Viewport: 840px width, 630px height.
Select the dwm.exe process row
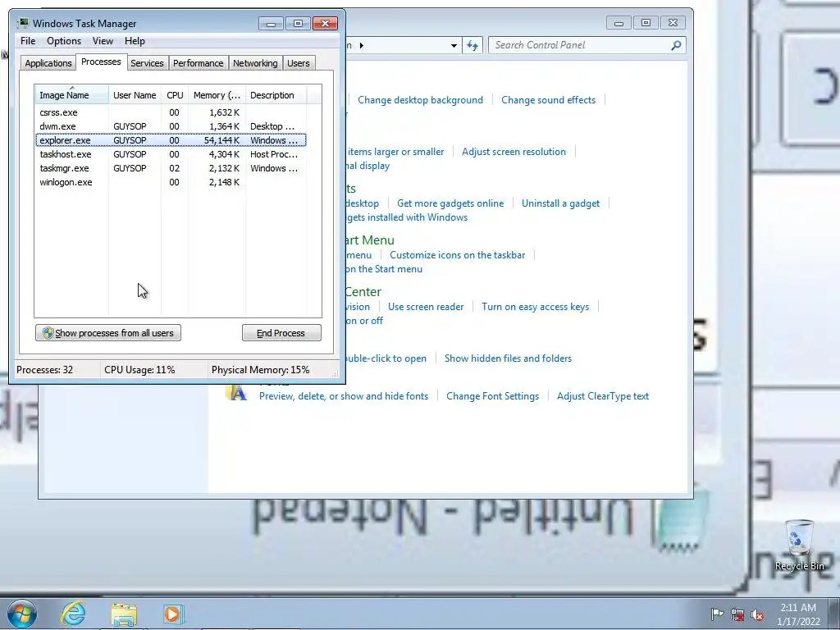pyautogui.click(x=171, y=126)
